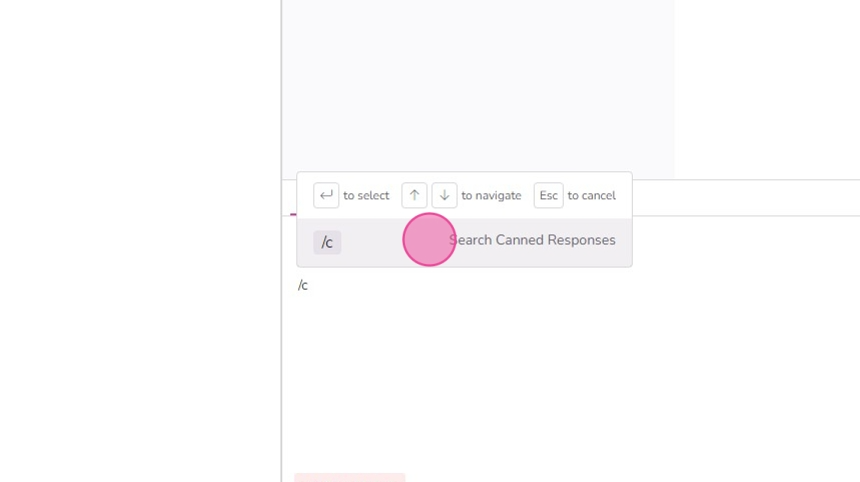The height and width of the screenshot is (482, 860).
Task: Click the 'to navigate' hint text
Action: click(x=491, y=196)
